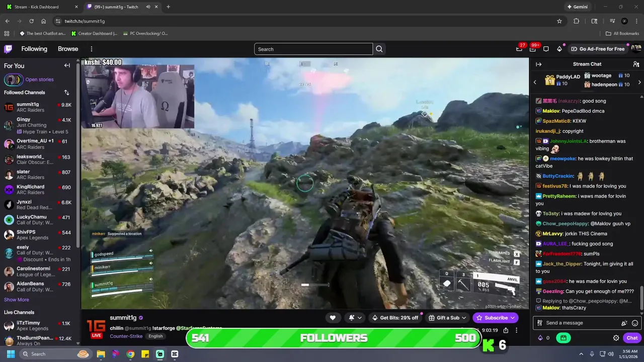Viewport: 644px width, 362px height.
Task: Open Counter-Strike category link
Action: 126,336
